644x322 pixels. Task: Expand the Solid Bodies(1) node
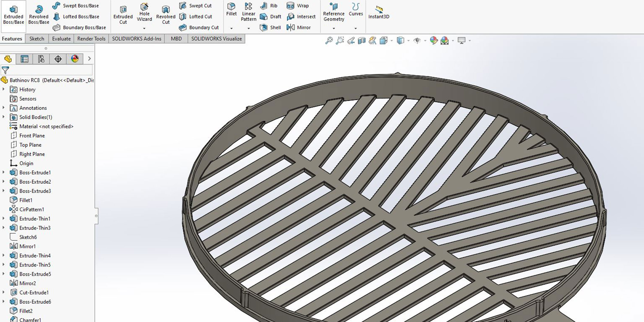pyautogui.click(x=3, y=117)
